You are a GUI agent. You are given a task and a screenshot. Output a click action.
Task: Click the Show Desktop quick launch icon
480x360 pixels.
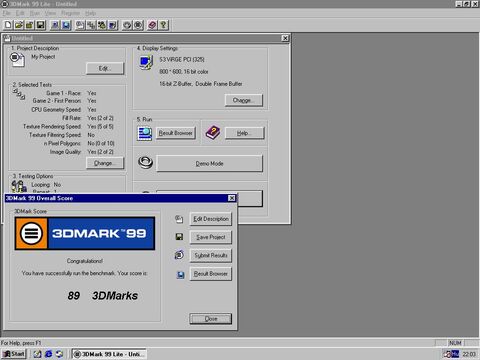click(x=37, y=354)
